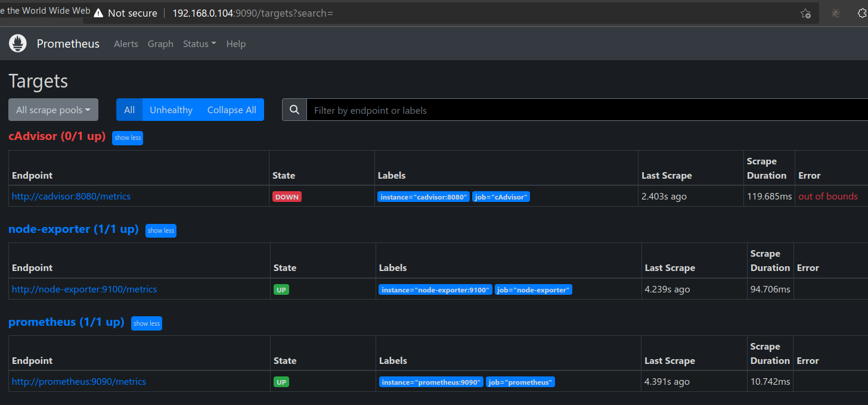
Task: Collapse prometheus pool with show less
Action: 147,323
